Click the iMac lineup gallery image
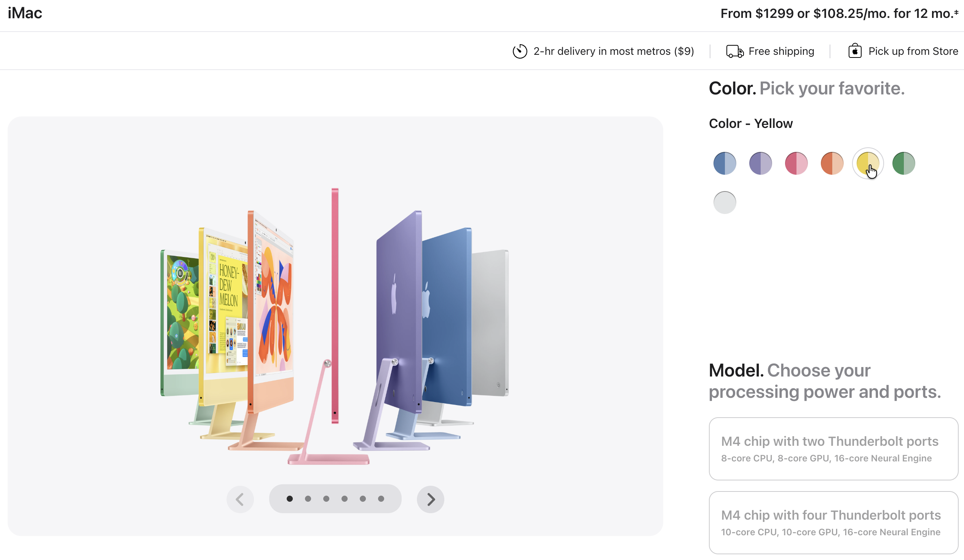The image size is (964, 560). 335,325
